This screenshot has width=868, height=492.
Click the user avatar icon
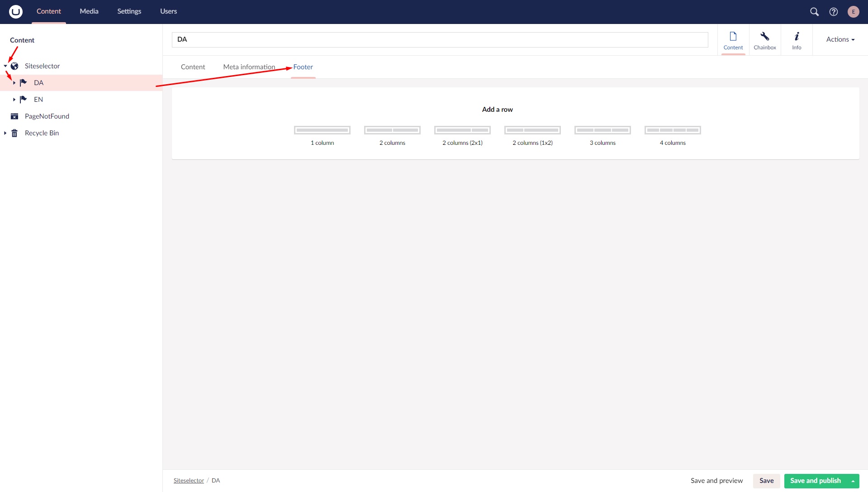(x=853, y=12)
